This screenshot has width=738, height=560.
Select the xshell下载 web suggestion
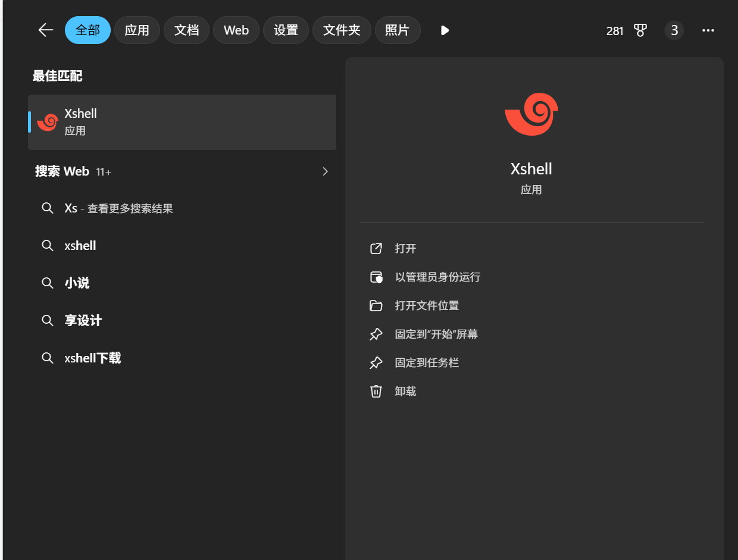(182, 358)
